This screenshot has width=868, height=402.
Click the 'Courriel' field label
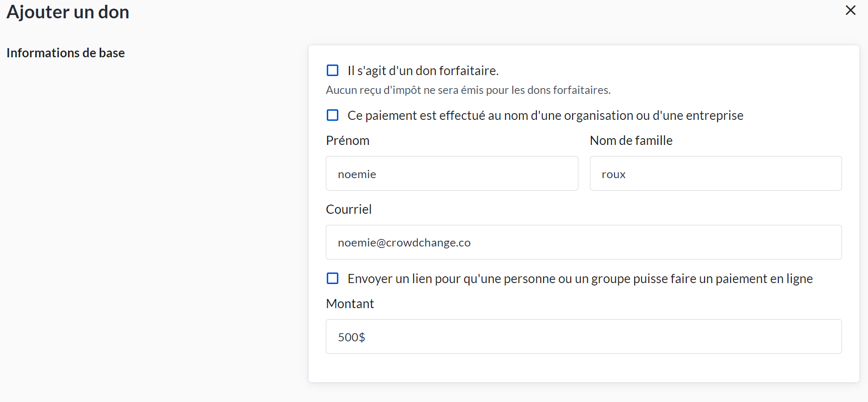point(348,209)
